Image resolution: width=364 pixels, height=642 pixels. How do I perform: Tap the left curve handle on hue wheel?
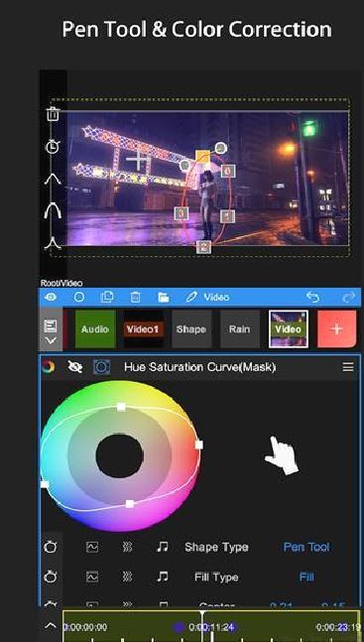click(45, 484)
